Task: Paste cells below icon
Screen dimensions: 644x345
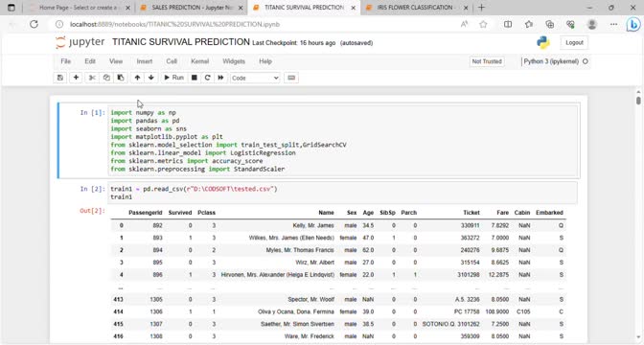Action: (121, 78)
